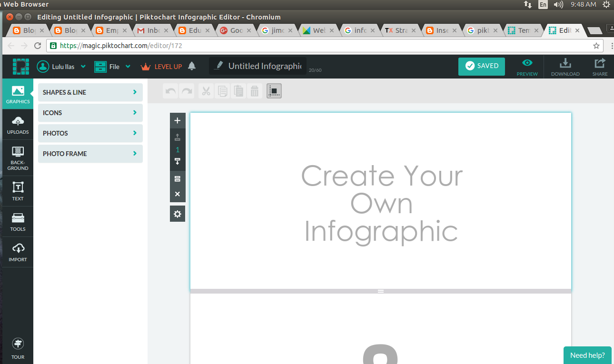Expand the SHAPES & LINE section

90,92
